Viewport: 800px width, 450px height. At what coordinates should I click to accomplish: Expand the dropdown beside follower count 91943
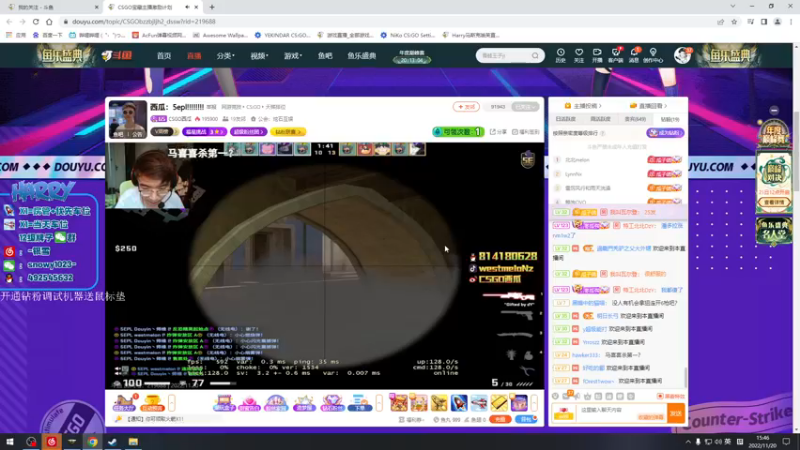pyautogui.click(x=526, y=107)
